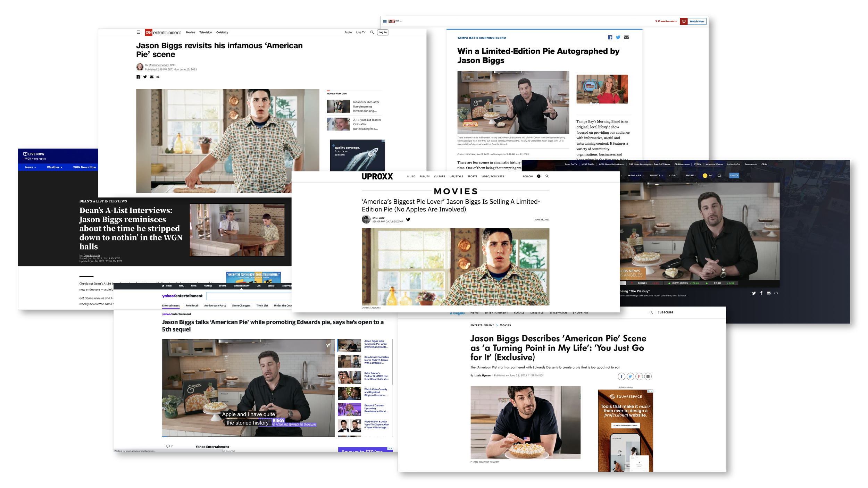Expand WGN Weather dropdown menu
Image resolution: width=868 pixels, height=488 pixels.
point(55,167)
